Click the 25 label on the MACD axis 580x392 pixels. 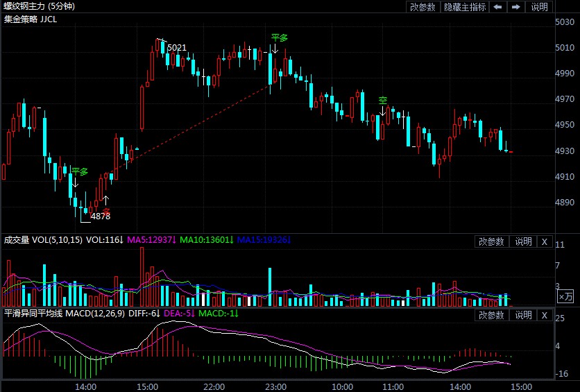pyautogui.click(x=560, y=318)
